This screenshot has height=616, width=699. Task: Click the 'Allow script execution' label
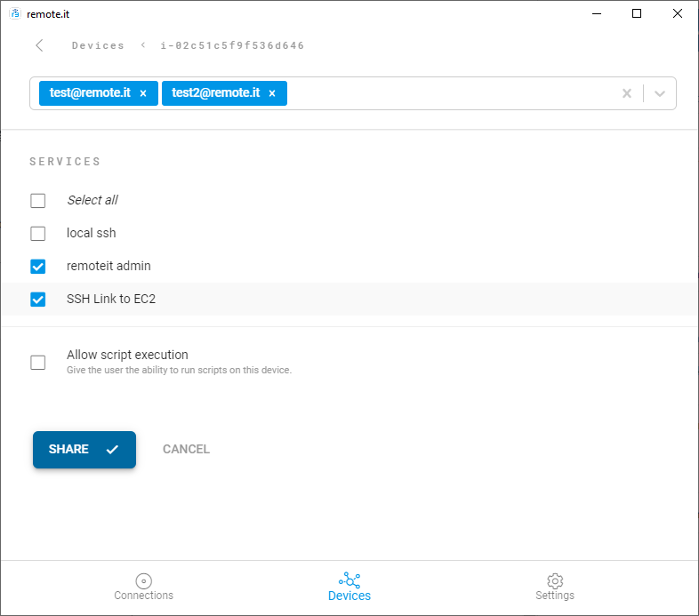(127, 355)
